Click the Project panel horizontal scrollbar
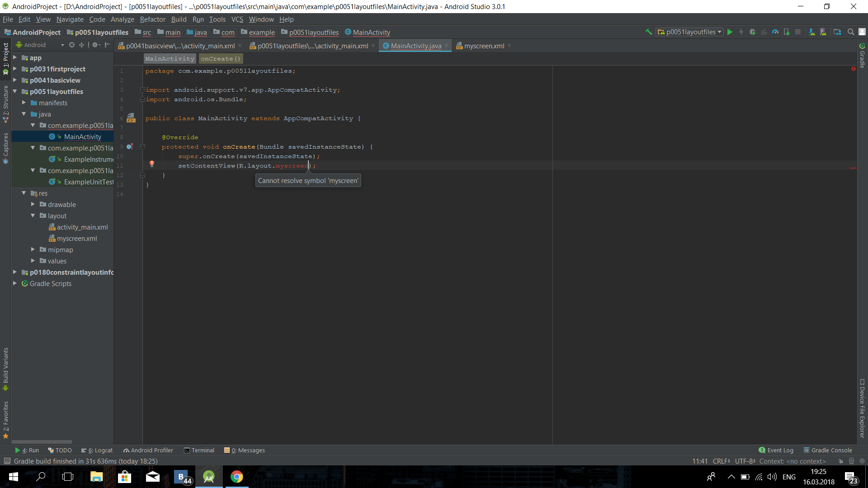868x488 pixels. [x=42, y=442]
